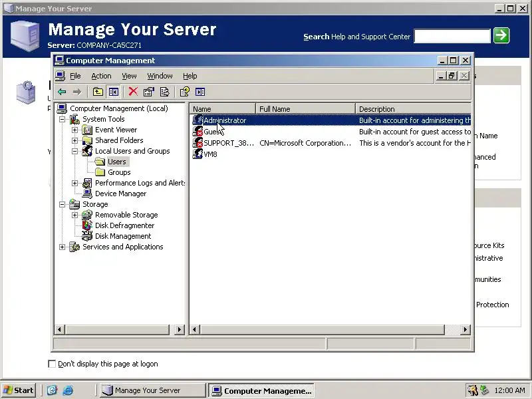Click the Groups folder icon
The image size is (532, 399).
click(x=100, y=172)
